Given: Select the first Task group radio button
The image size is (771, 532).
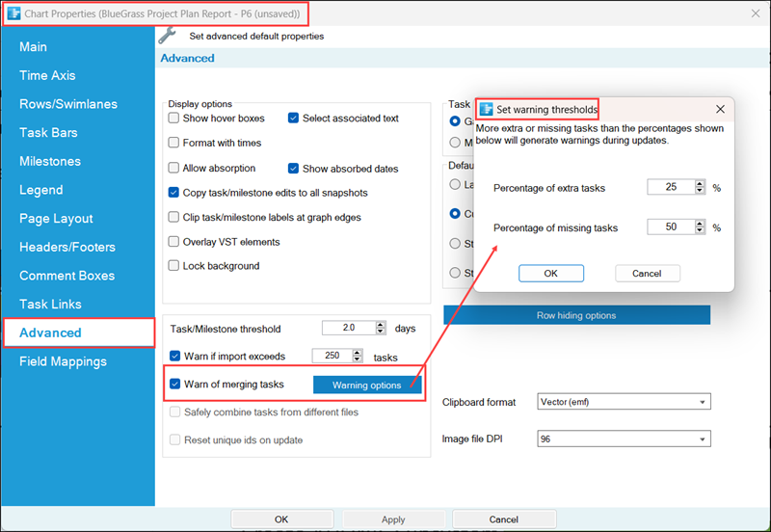Looking at the screenshot, I should 455,121.
